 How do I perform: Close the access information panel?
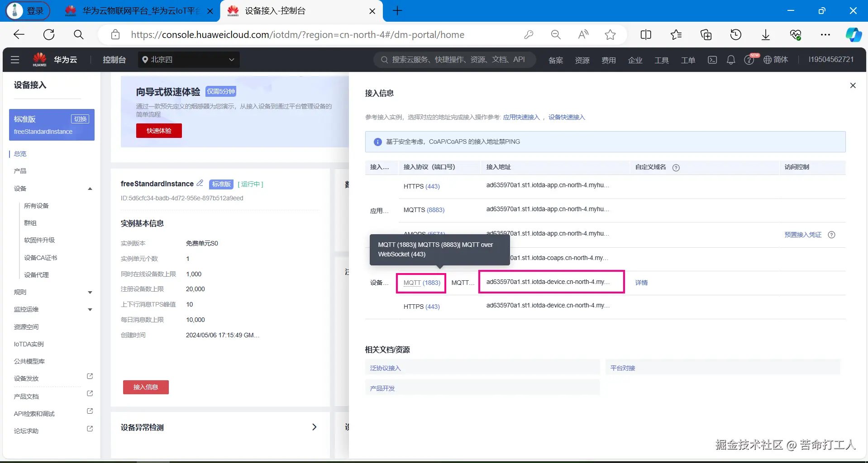[x=853, y=85]
